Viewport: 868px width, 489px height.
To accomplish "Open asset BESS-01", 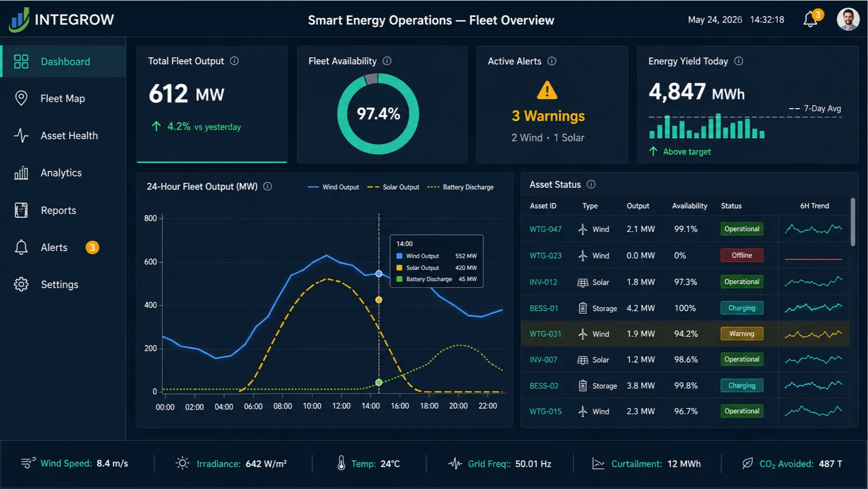I will tap(544, 308).
